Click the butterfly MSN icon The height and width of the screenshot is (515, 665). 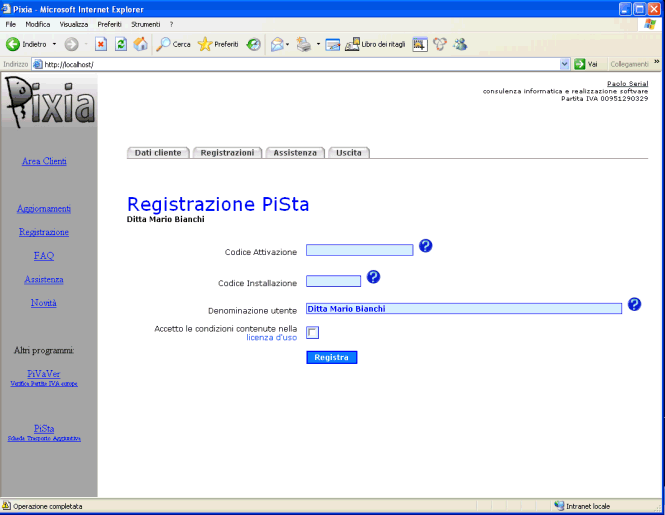click(x=440, y=44)
